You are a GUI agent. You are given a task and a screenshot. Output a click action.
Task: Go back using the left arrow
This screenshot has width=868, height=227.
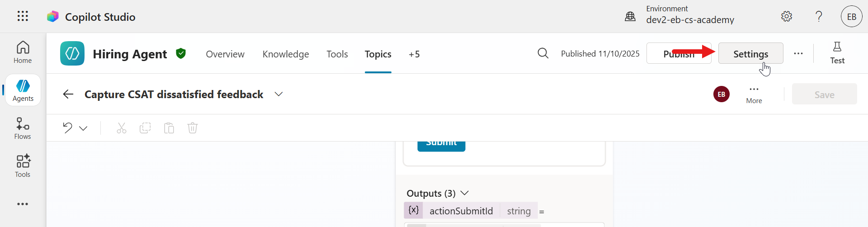(x=68, y=94)
